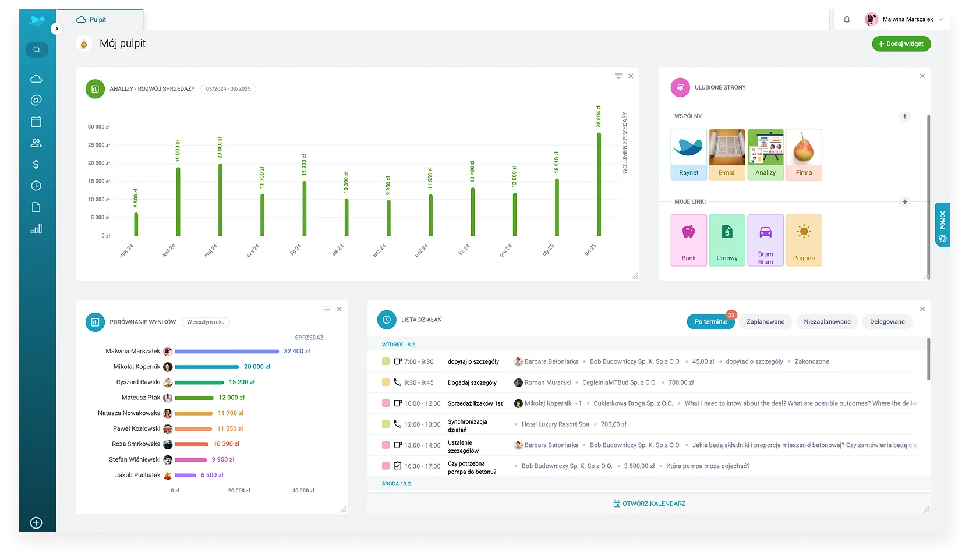Click the 03/2024 - 03/2025 date range pill
The width and height of the screenshot is (969, 560).
point(228,89)
